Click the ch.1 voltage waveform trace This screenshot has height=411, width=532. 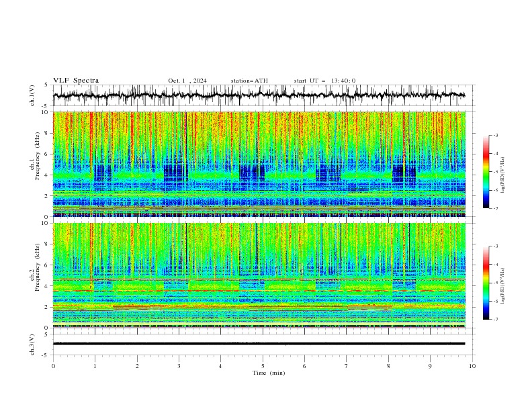click(259, 95)
